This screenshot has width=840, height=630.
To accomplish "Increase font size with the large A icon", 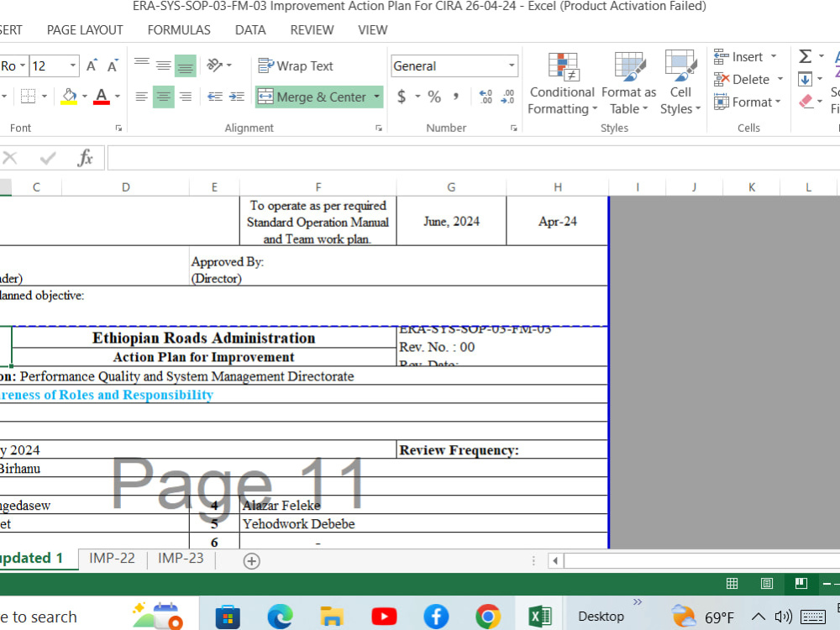I will point(92,66).
